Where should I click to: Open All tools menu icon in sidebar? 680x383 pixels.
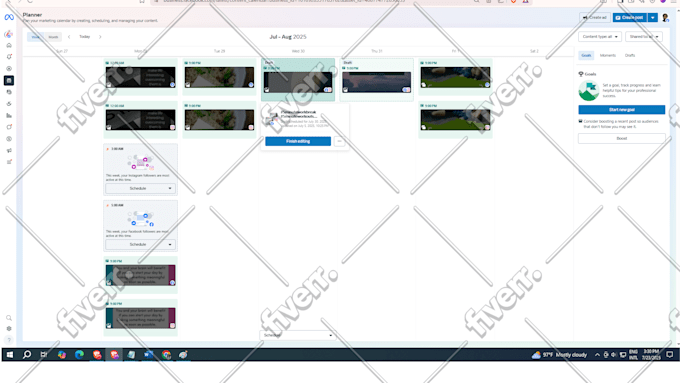[x=9, y=162]
